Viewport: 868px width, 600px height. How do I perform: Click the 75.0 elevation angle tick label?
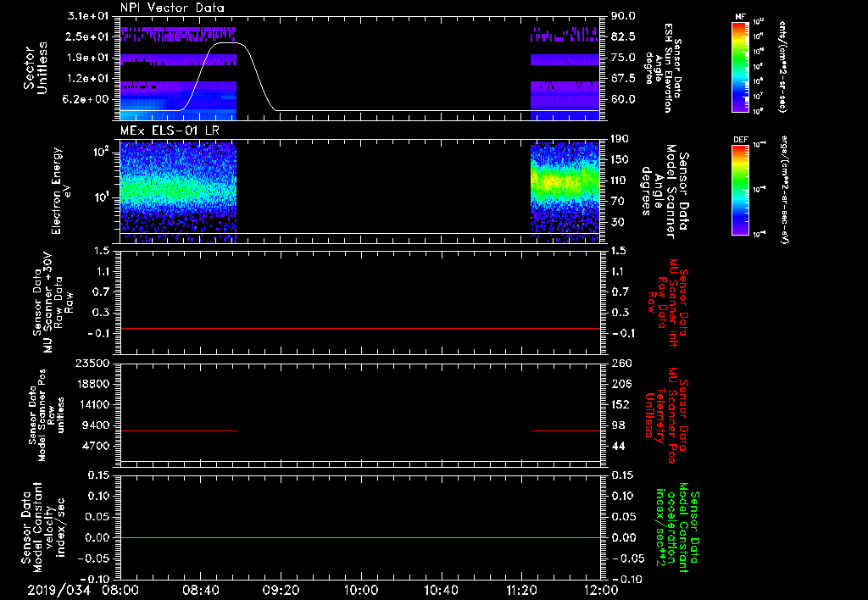(623, 58)
